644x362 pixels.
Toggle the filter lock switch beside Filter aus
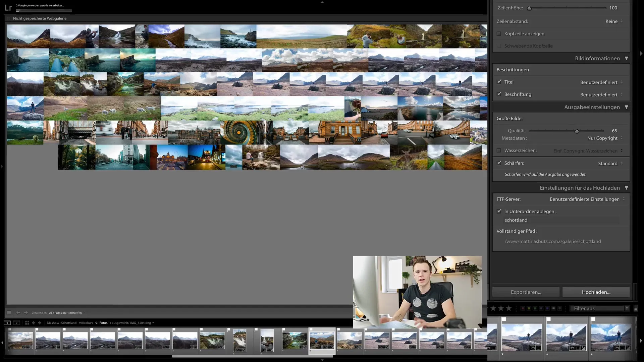pyautogui.click(x=636, y=308)
